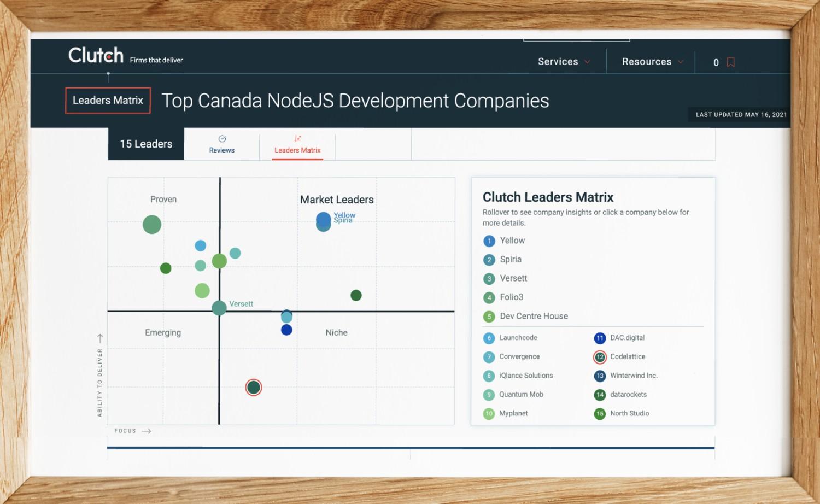This screenshot has width=820, height=504.
Task: Click the "Firms that deliver" tagline
Action: (156, 60)
